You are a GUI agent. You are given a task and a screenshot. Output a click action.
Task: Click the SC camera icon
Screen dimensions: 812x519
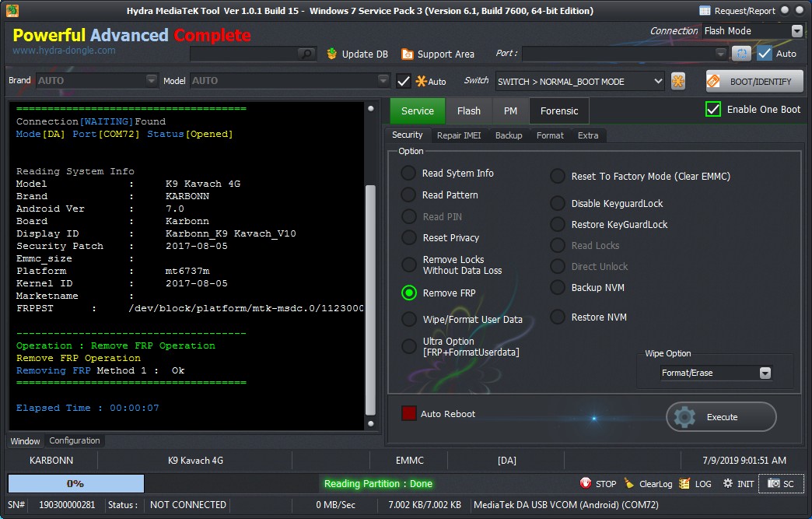tap(774, 483)
